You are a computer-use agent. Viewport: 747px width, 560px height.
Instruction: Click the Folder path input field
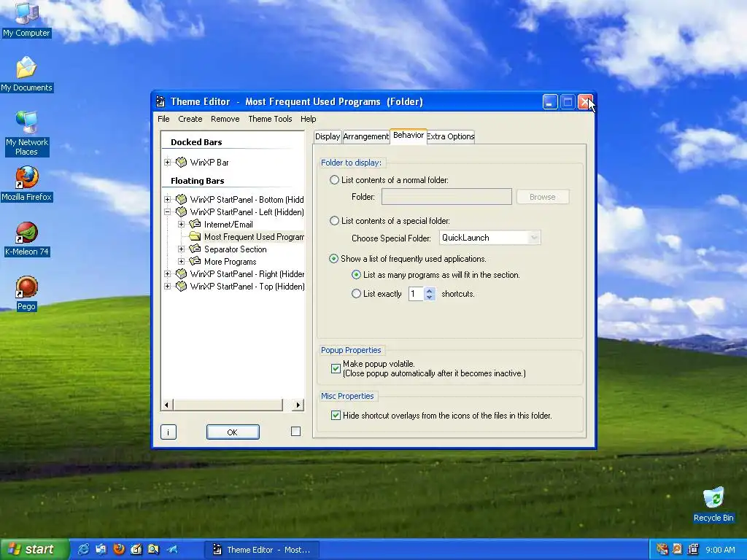click(446, 197)
